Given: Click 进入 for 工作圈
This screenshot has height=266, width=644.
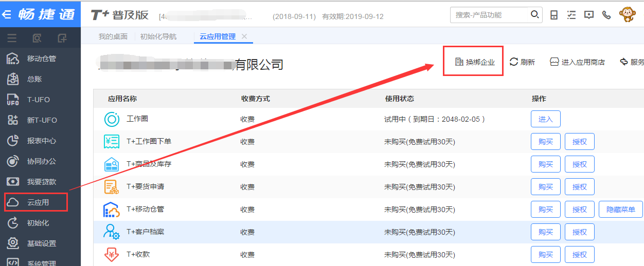Looking at the screenshot, I should click(x=546, y=119).
